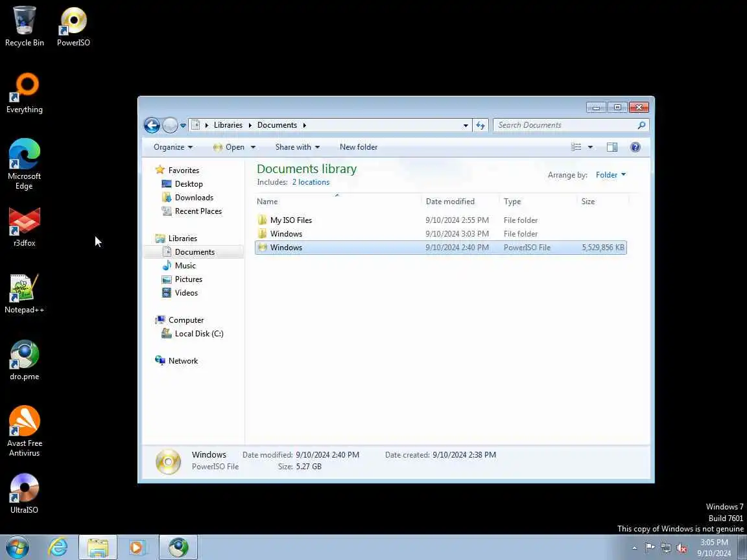This screenshot has width=747, height=560.
Task: Open the Windows Start orb
Action: click(x=18, y=548)
